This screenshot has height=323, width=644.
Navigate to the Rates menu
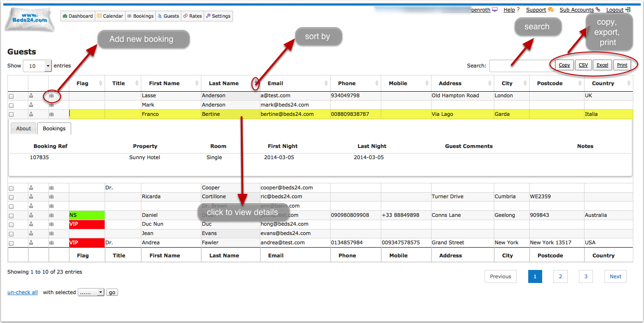click(193, 16)
